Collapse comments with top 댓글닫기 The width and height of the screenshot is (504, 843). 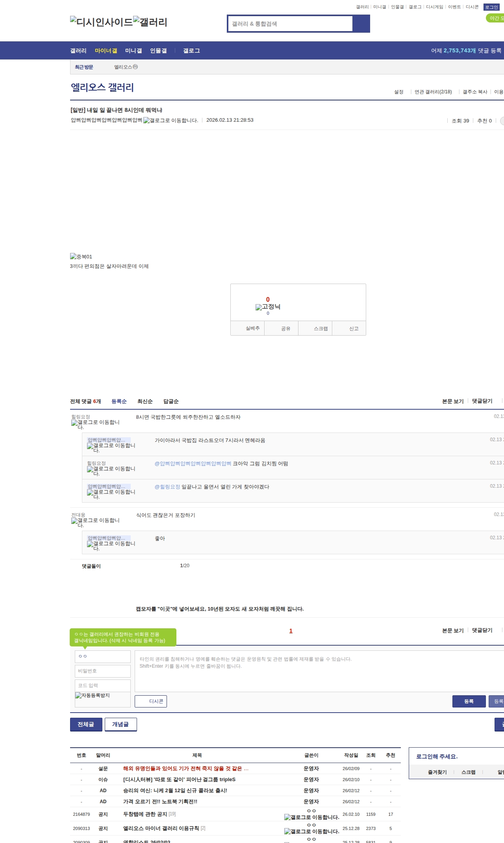482,401
